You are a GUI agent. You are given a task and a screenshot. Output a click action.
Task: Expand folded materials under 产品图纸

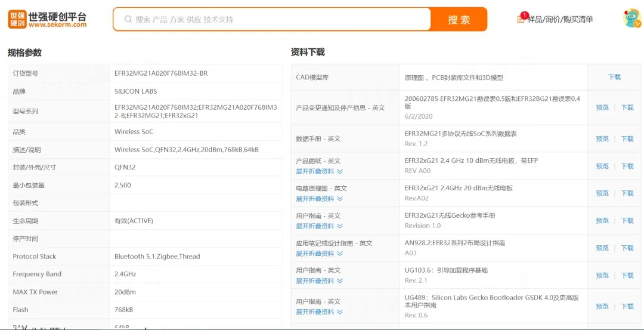319,171
